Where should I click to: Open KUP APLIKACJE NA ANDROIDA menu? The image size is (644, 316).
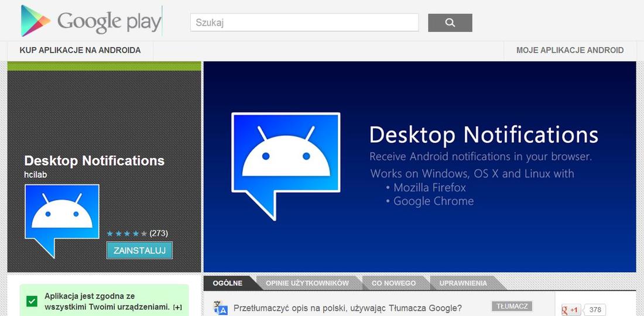click(x=80, y=50)
